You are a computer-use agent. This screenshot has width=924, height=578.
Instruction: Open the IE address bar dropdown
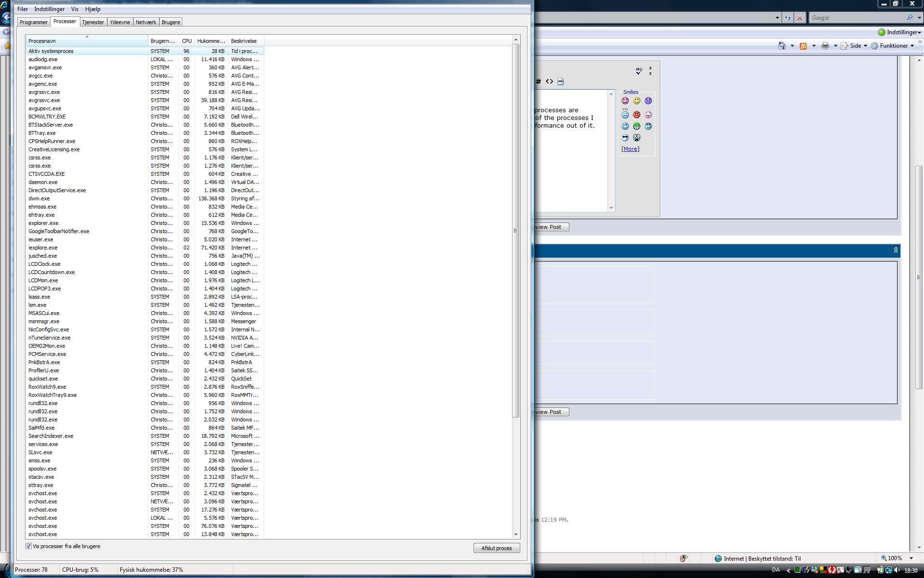click(x=777, y=18)
